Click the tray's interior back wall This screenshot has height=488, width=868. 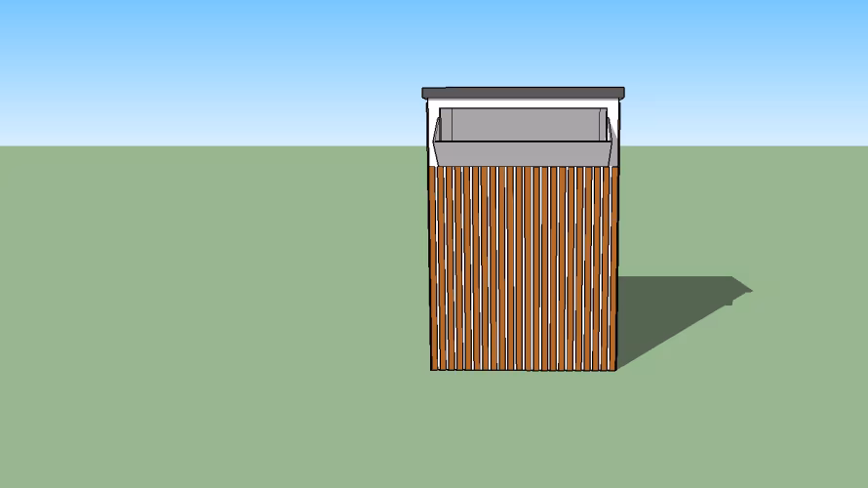tap(523, 125)
